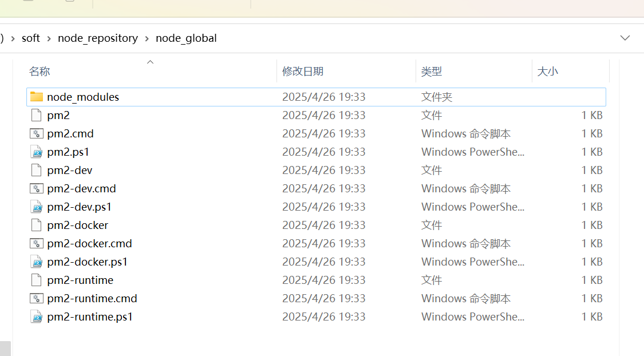Screen dimensions: 644x356
Task: Click Windows 命令脚本 type of pm2.cmd
Action: click(x=466, y=134)
